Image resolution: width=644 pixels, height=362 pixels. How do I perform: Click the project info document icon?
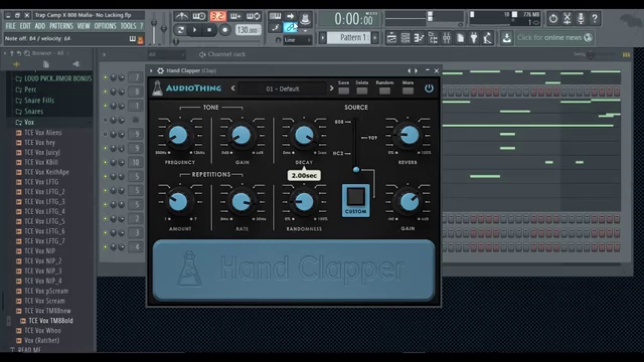point(460,38)
